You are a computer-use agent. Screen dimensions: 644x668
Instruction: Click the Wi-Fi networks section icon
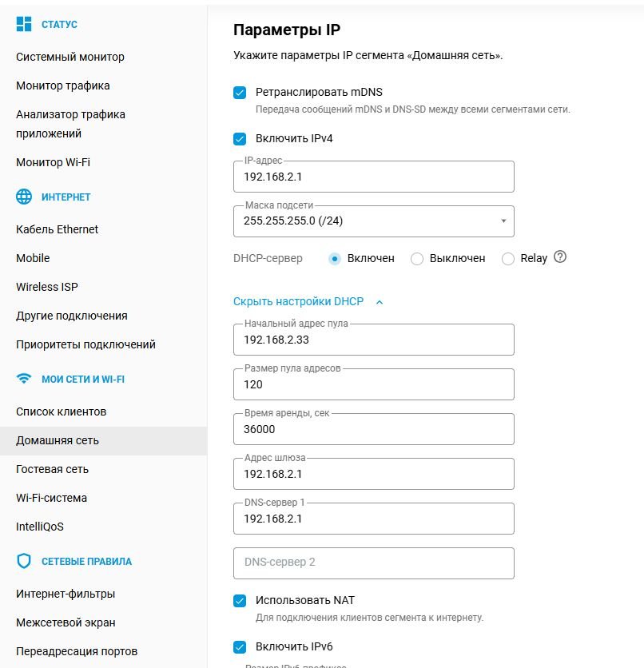tap(24, 379)
